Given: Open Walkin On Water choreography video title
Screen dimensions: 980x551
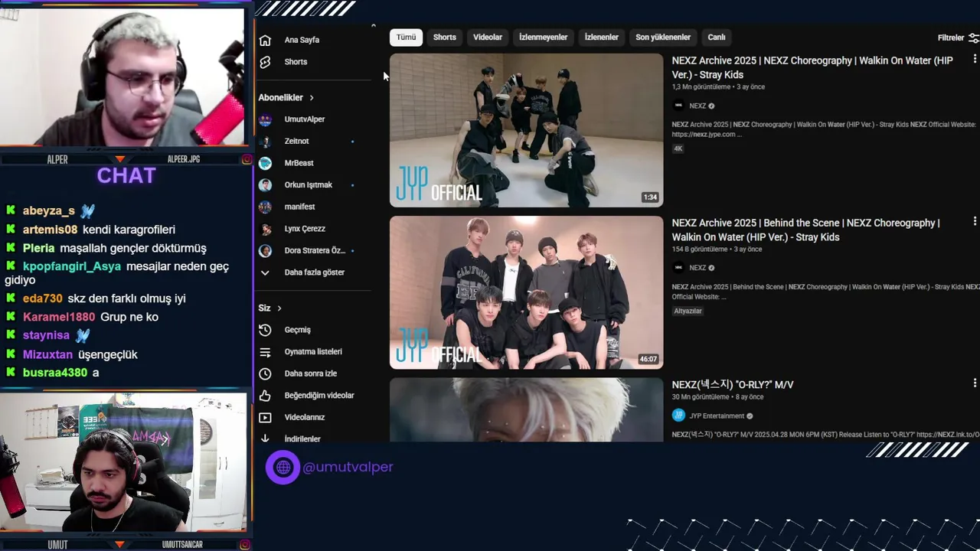Looking at the screenshot, I should pyautogui.click(x=812, y=67).
